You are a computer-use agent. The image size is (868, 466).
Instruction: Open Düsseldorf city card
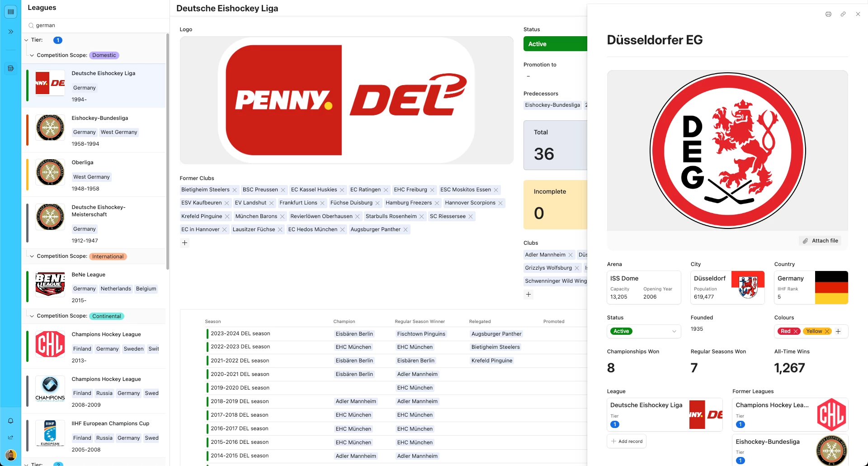pyautogui.click(x=727, y=288)
